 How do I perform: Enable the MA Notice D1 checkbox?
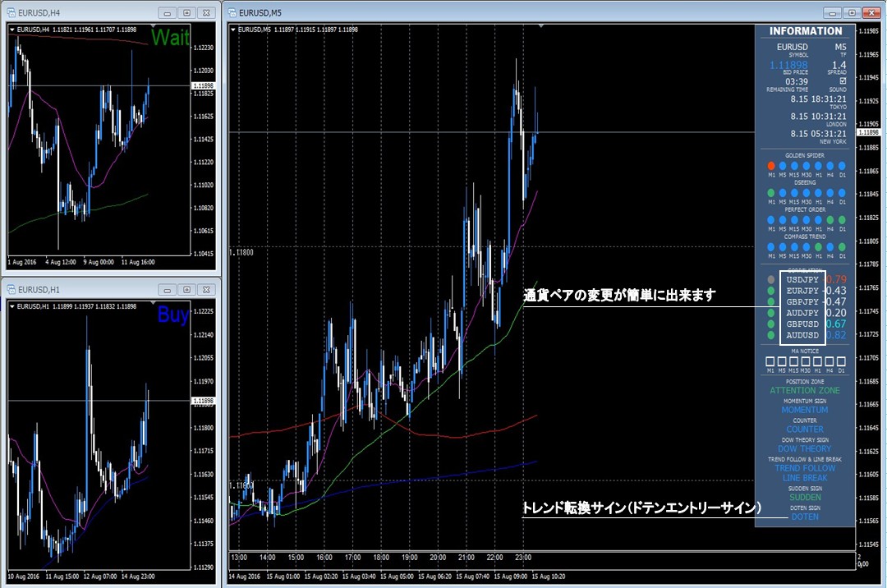(x=841, y=361)
